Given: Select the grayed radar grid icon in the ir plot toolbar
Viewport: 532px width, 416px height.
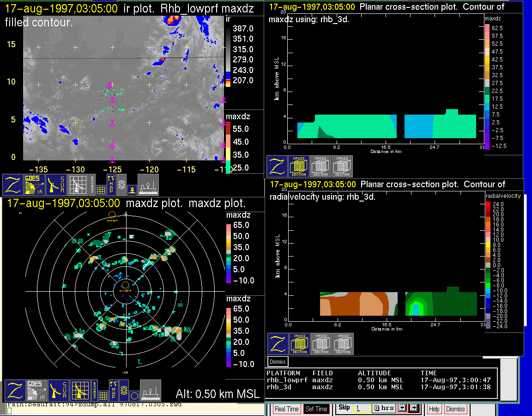Looking at the screenshot, I should point(78,184).
